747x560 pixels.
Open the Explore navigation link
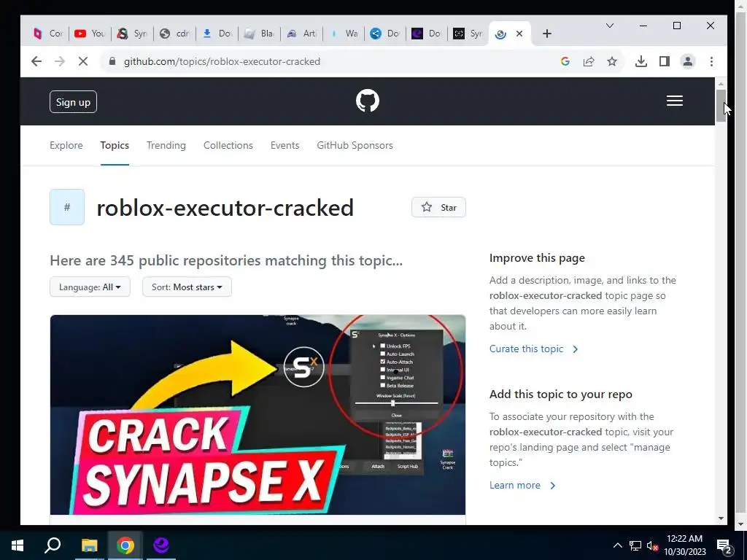(66, 145)
